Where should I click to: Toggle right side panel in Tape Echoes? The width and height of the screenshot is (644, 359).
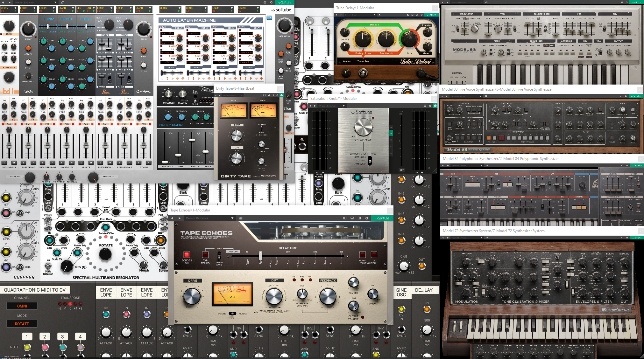[x=359, y=218]
